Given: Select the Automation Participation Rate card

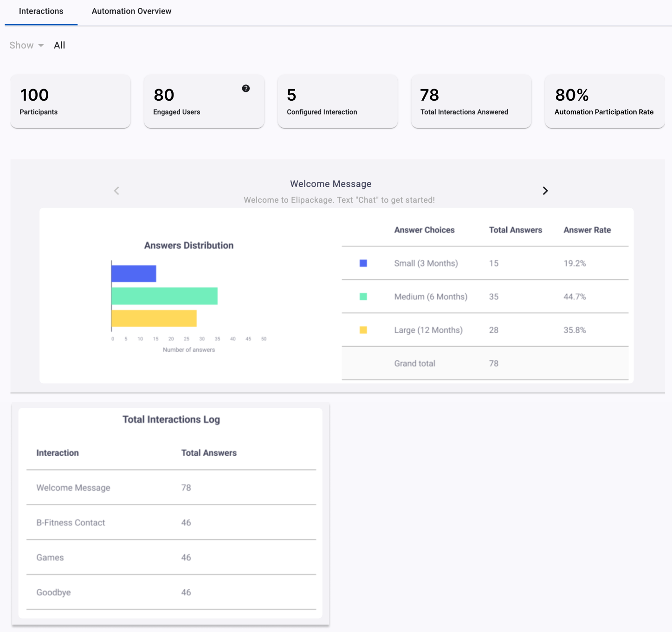Looking at the screenshot, I should (605, 101).
